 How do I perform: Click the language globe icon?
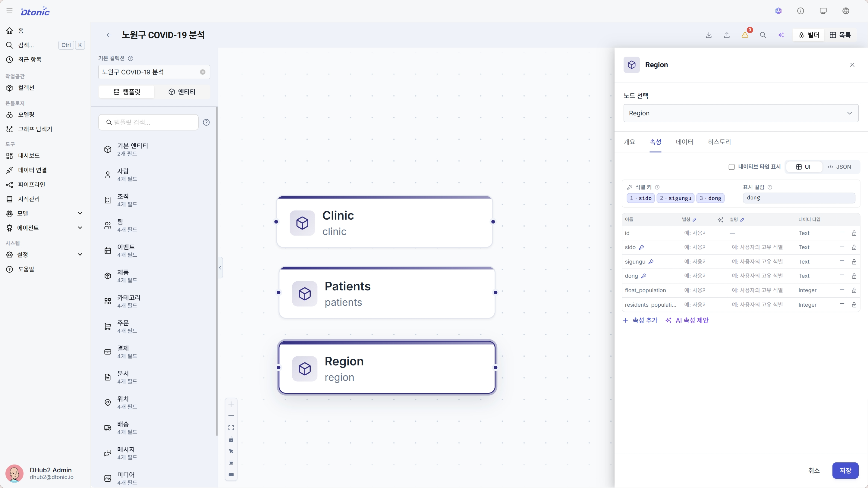click(846, 11)
